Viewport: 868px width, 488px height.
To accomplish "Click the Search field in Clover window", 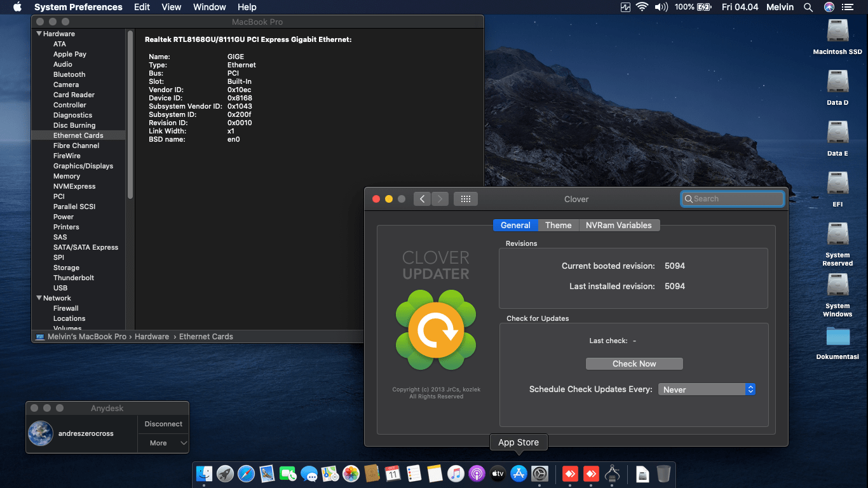I will pos(732,199).
